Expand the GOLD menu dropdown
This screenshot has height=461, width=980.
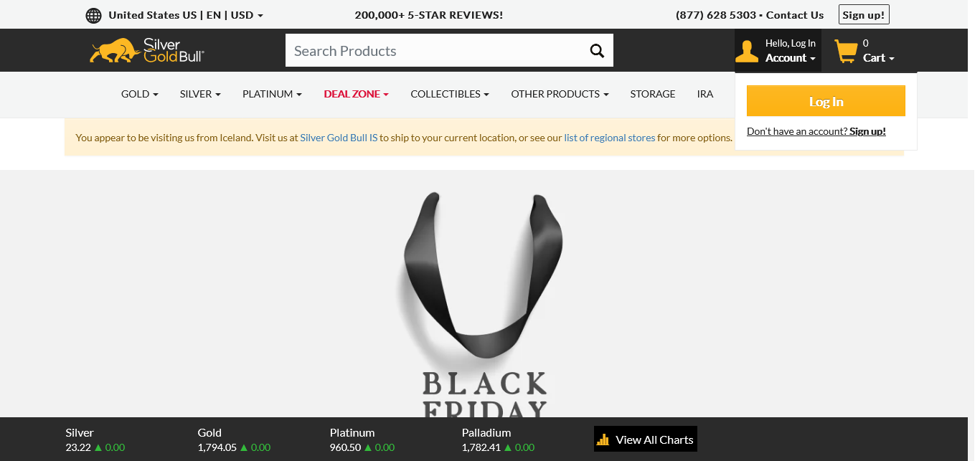click(x=140, y=94)
